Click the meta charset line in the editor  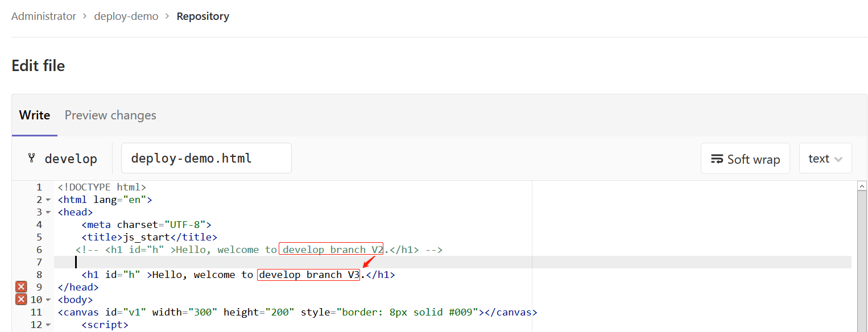click(x=147, y=225)
